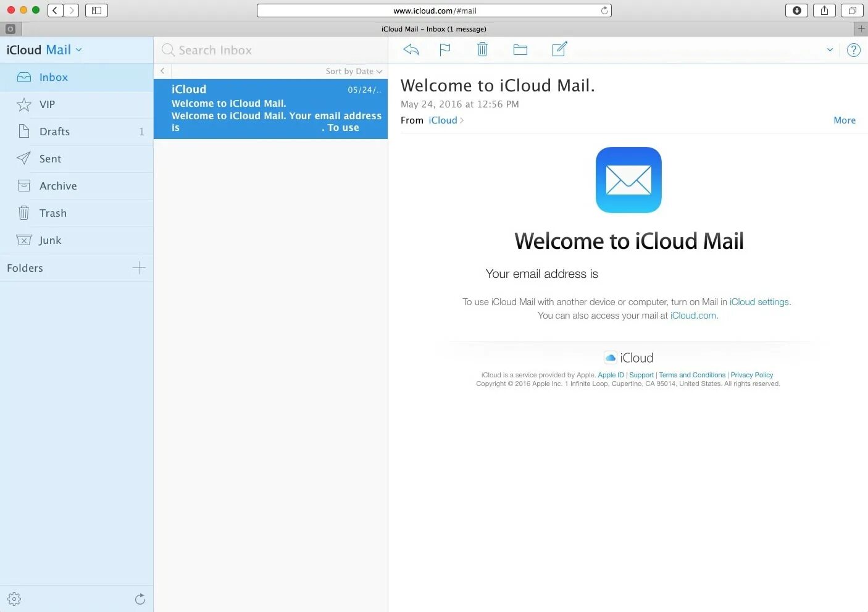Image resolution: width=868 pixels, height=612 pixels.
Task: Open a new tab with the plus button
Action: click(861, 28)
